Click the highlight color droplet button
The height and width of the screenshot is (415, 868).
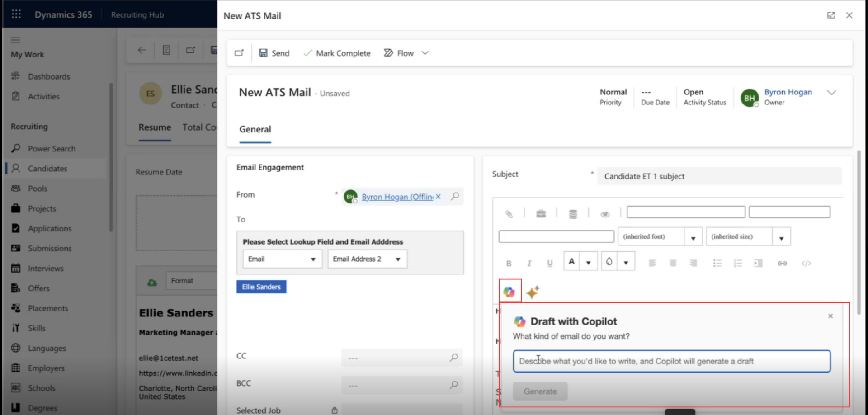(609, 261)
